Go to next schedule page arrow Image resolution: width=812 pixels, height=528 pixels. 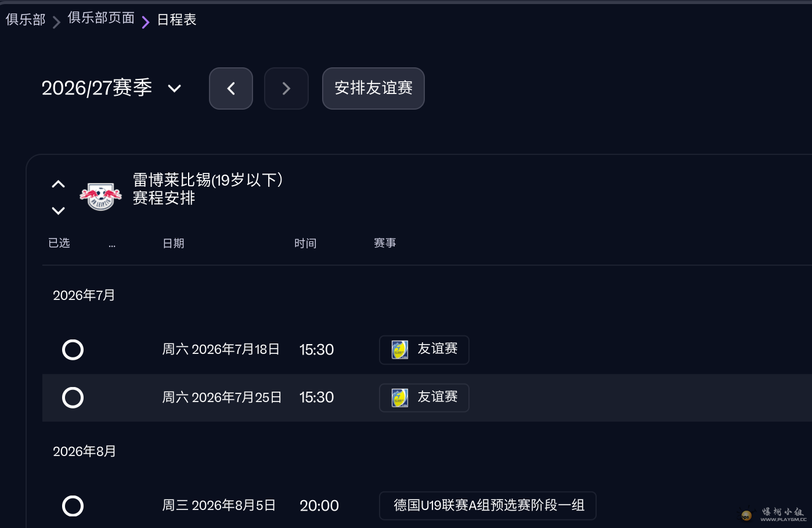coord(286,88)
